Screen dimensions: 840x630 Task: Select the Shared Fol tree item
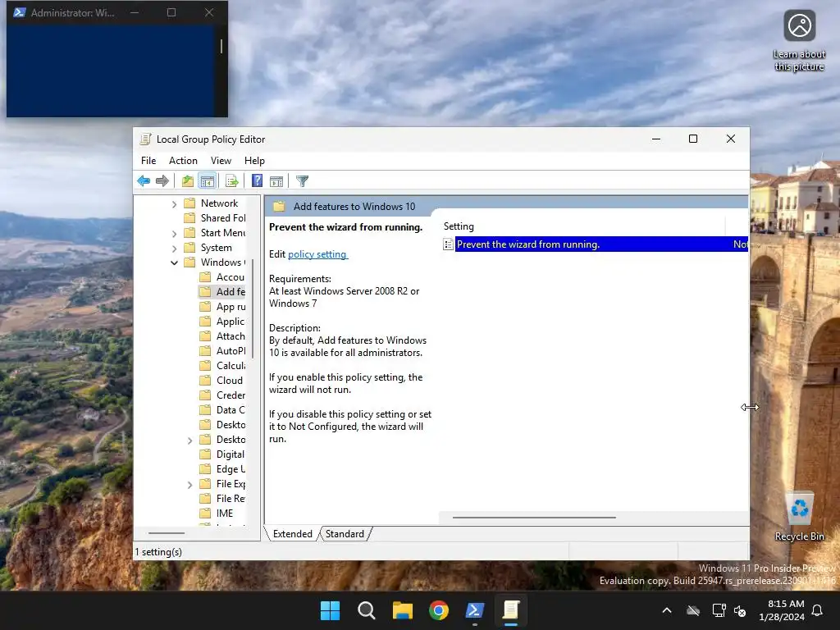tap(223, 218)
